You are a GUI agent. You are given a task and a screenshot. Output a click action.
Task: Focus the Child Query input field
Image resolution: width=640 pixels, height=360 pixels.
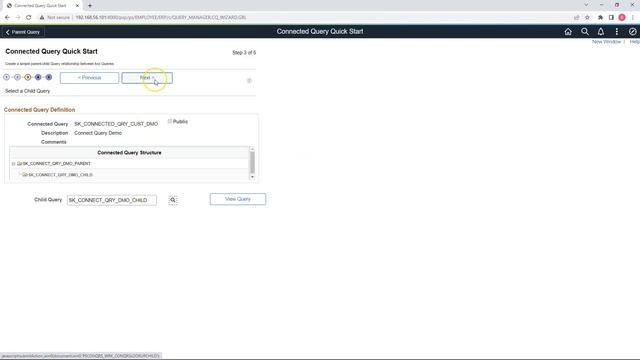[112, 200]
